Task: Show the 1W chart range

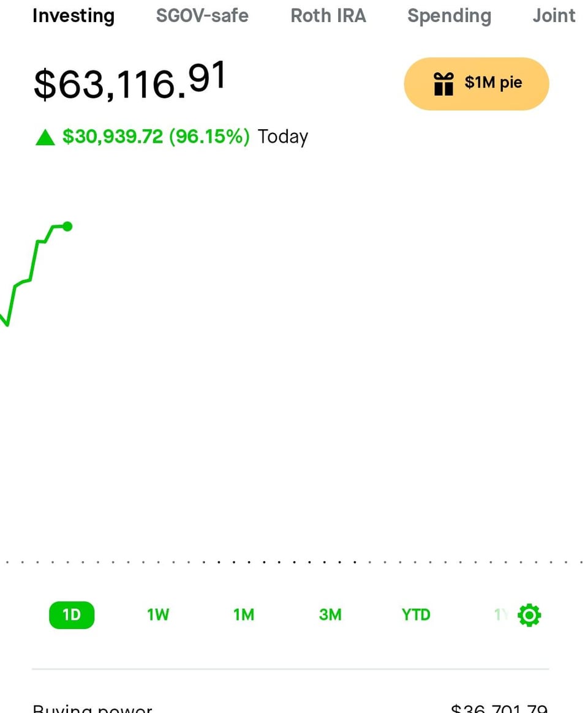Action: pos(158,615)
